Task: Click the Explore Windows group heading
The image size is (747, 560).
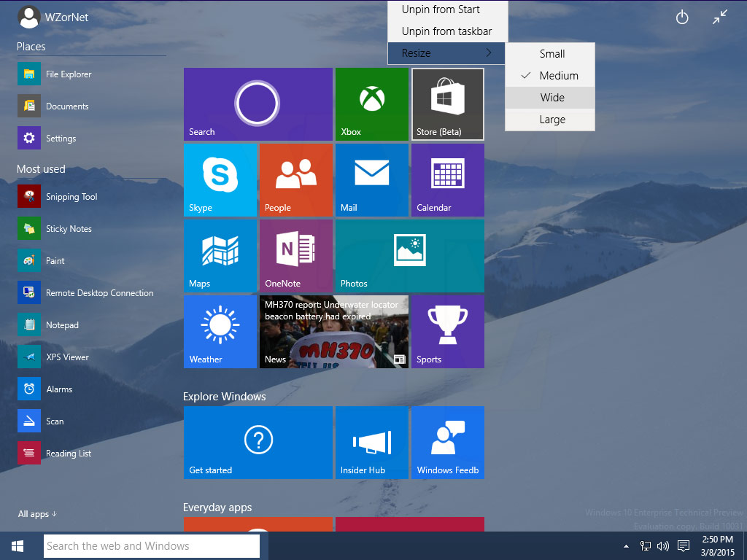Action: click(x=225, y=396)
